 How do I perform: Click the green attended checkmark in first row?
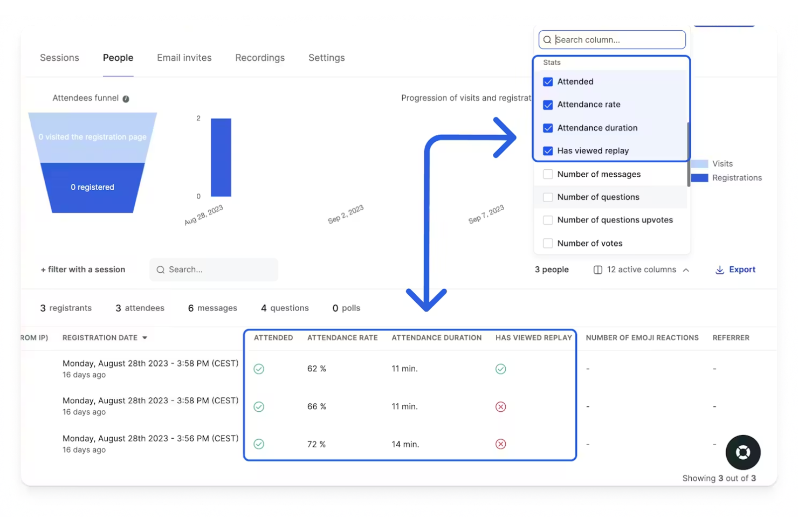(x=259, y=369)
